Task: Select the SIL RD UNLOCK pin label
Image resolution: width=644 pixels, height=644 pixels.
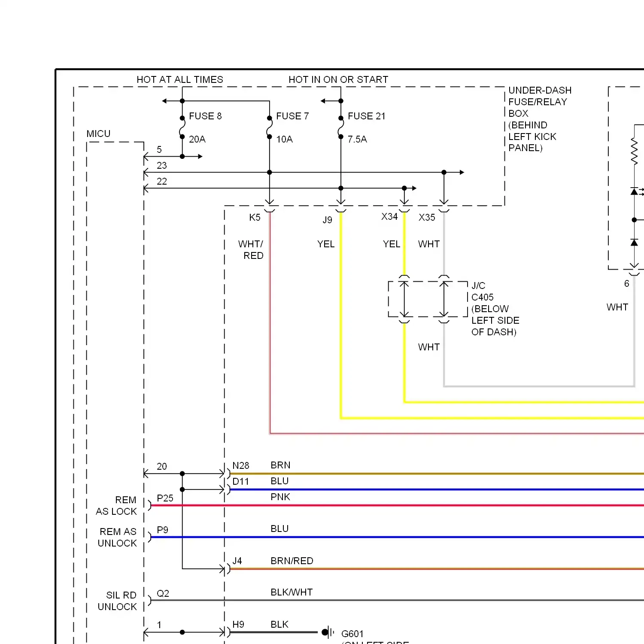Action: [x=117, y=601]
